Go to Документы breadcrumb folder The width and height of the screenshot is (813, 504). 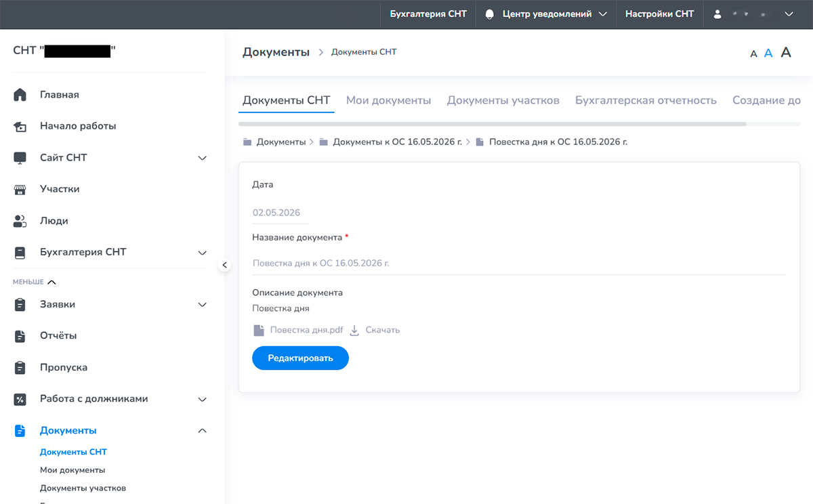(281, 142)
